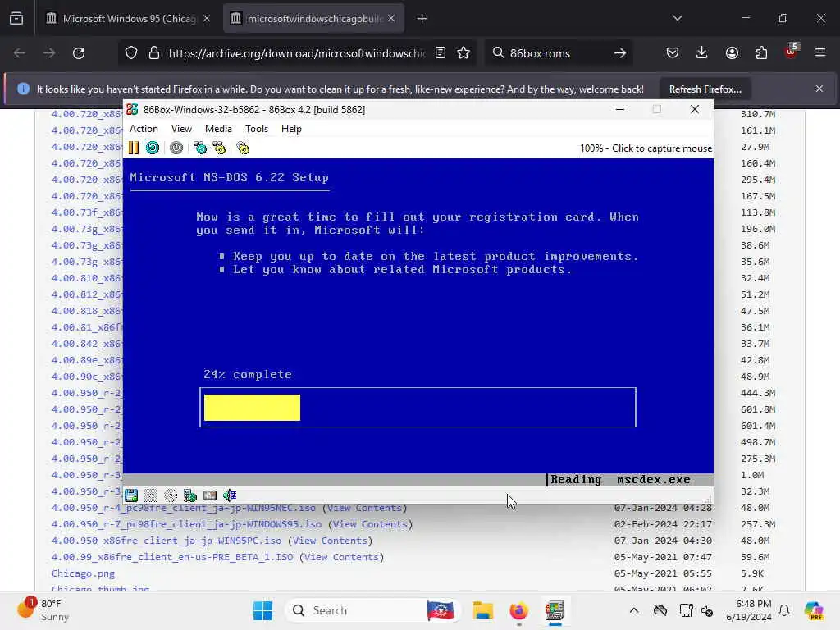Close the Microsoft Windows 95 (Chicago) tab

point(207,19)
